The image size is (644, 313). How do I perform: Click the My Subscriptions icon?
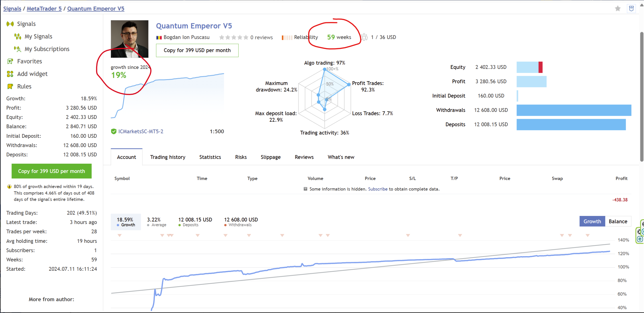coord(18,49)
